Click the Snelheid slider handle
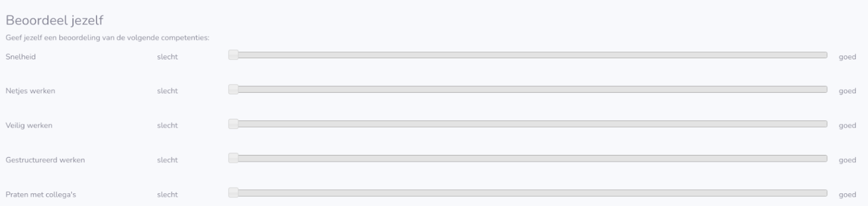The width and height of the screenshot is (868, 206). pyautogui.click(x=233, y=55)
